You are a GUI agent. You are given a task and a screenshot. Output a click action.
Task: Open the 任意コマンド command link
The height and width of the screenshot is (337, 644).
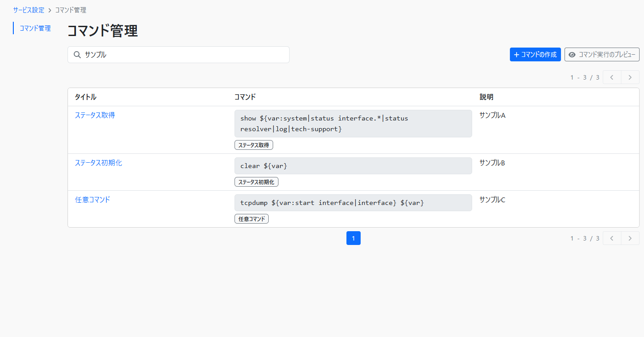tap(92, 200)
